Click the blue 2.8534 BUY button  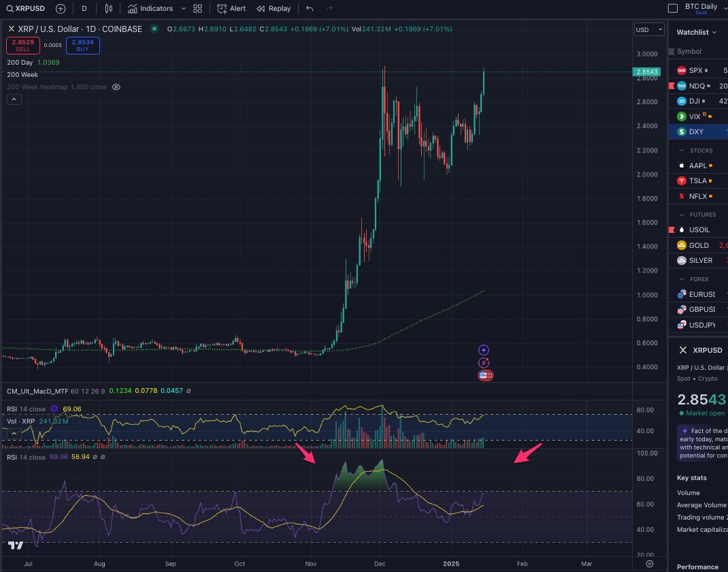(x=82, y=45)
